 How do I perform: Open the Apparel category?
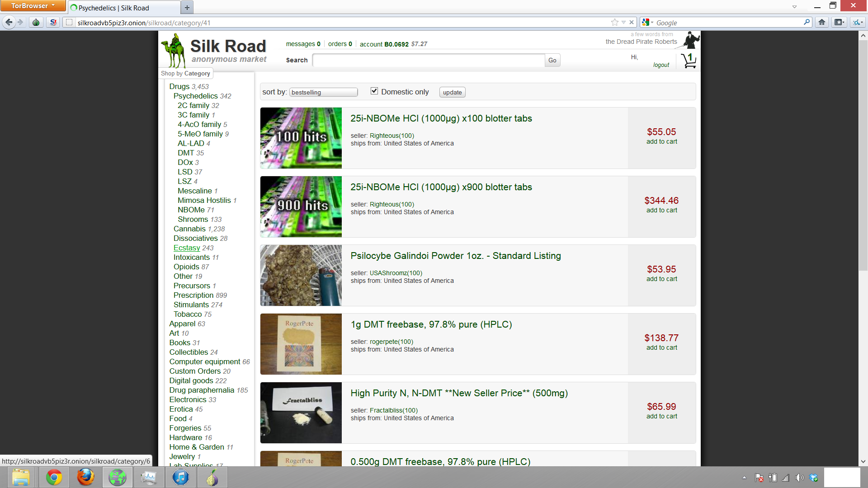[x=182, y=324]
